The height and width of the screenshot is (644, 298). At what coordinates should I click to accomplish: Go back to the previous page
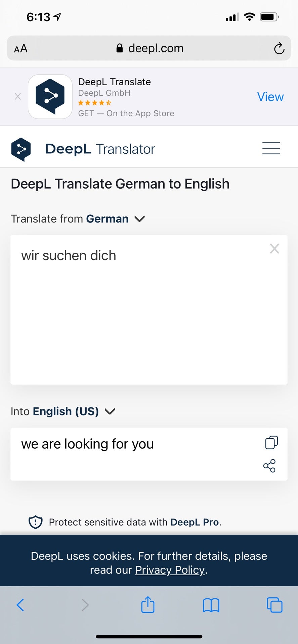[20, 605]
